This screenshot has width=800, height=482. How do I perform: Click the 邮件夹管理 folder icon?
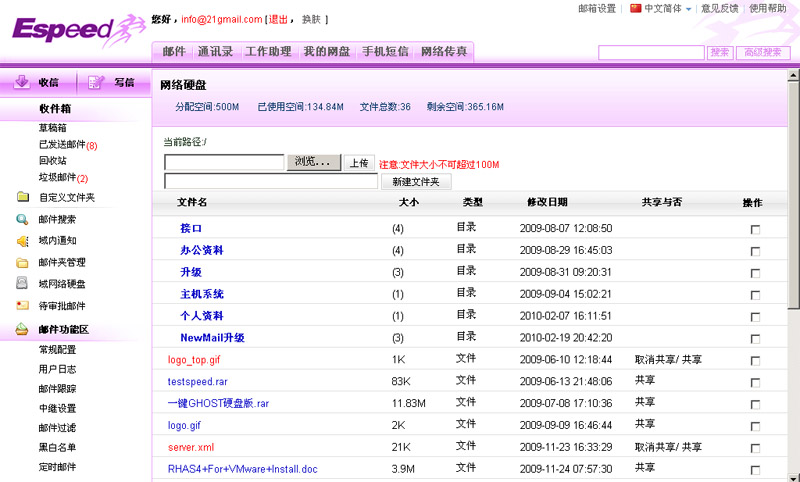point(22,263)
